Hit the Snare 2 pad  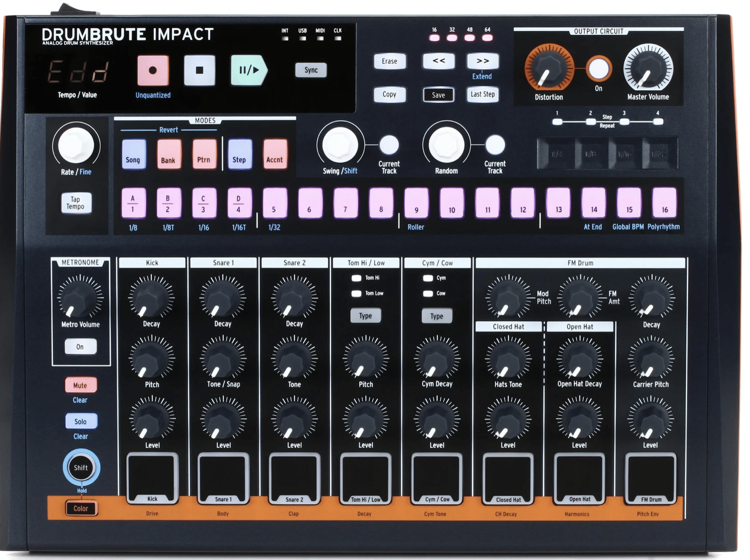coord(294,478)
